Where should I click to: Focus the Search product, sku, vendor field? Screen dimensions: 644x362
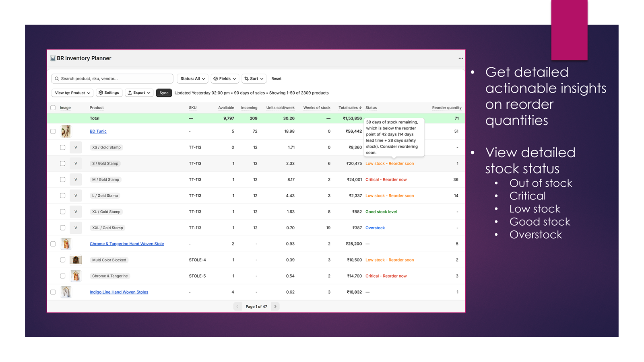point(112,79)
